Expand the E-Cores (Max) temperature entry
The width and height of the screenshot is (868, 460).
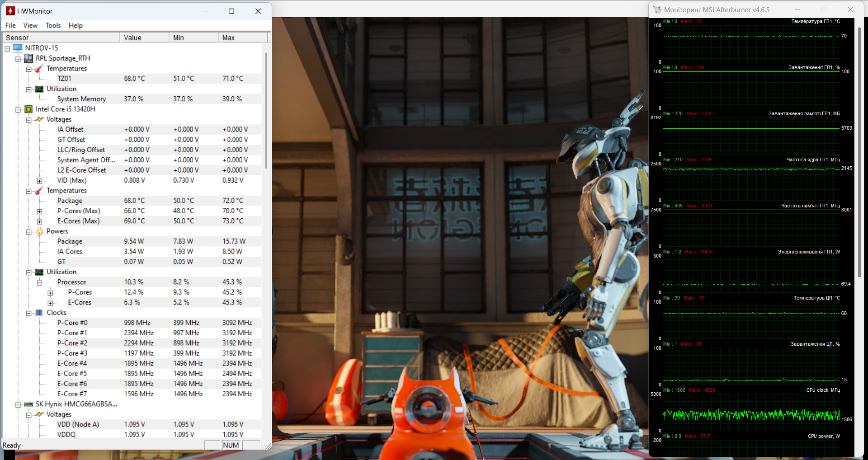[x=40, y=221]
